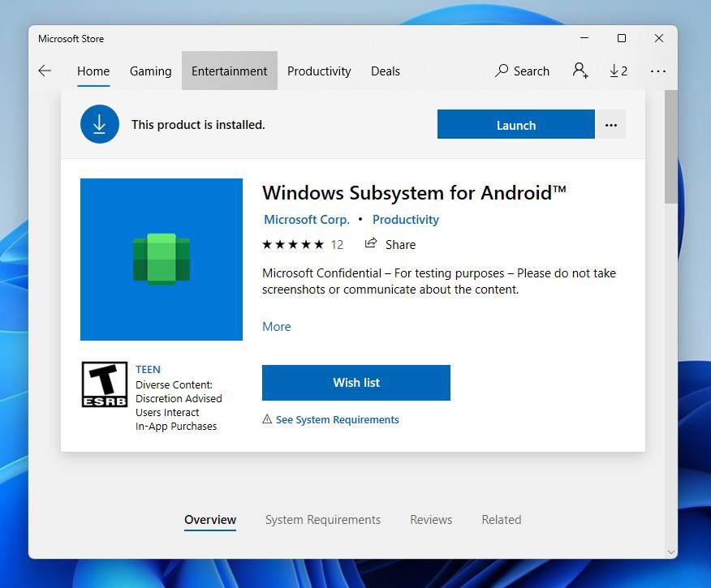This screenshot has height=588, width=711.
Task: Launch Windows Subsystem for Android
Action: [x=516, y=124]
